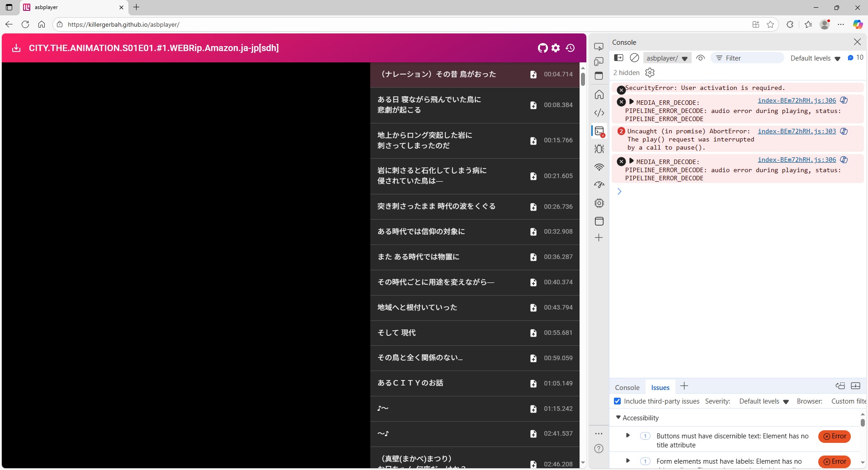Customize DevTools with the three-dots menu
Screen dimensions: 868x470
[x=599, y=433]
